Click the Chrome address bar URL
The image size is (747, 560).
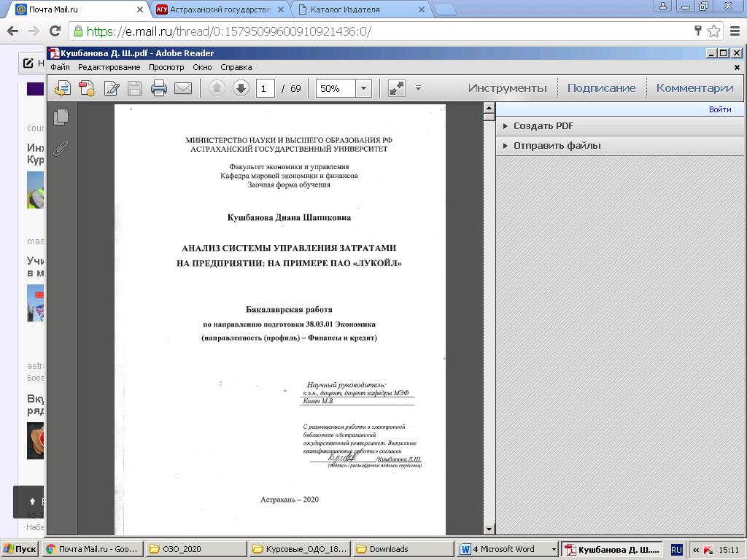(x=228, y=31)
